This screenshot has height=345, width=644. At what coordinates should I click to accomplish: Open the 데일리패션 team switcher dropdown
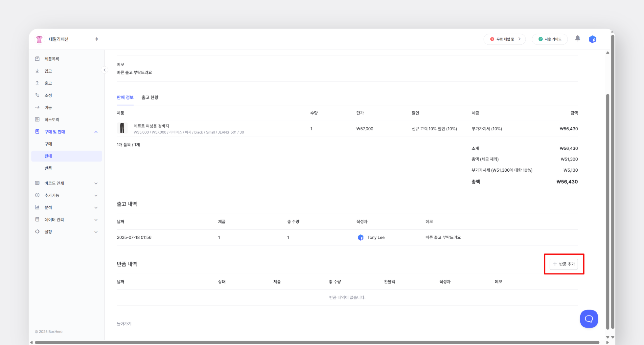[96, 39]
